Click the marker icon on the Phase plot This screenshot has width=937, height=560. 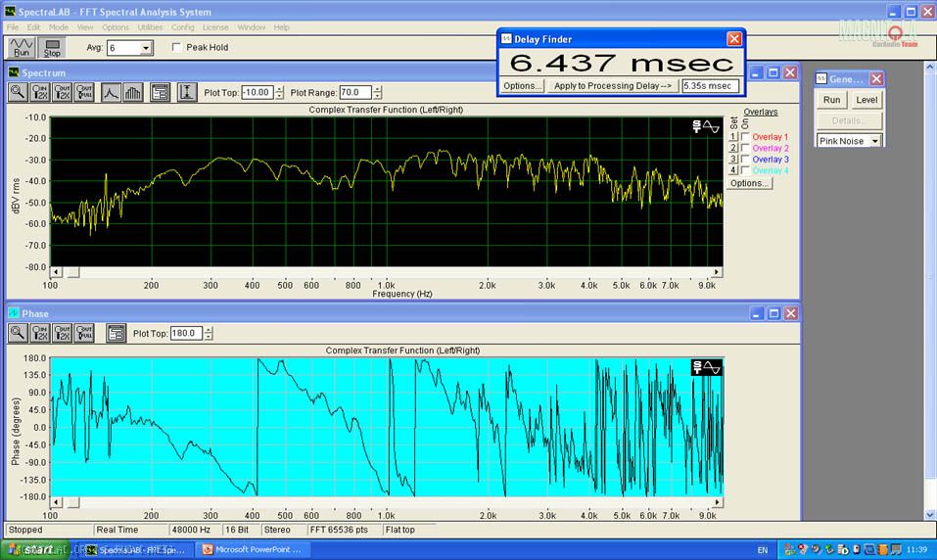(706, 367)
